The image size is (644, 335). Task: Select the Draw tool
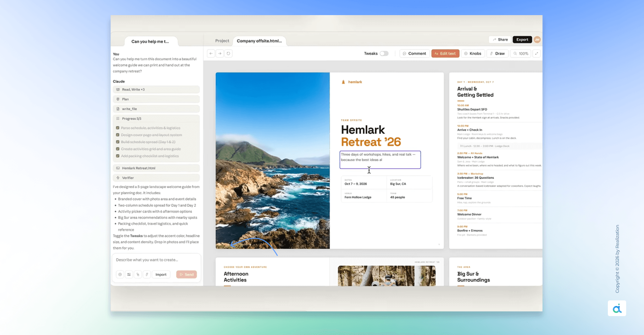pos(497,53)
